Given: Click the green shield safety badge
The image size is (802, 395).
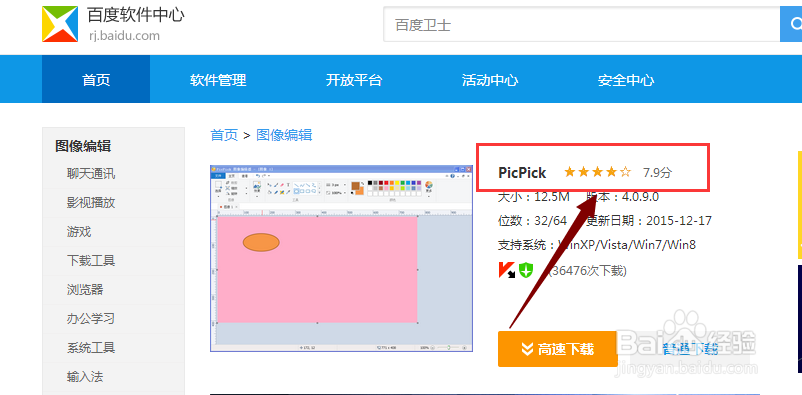Looking at the screenshot, I should (x=526, y=270).
